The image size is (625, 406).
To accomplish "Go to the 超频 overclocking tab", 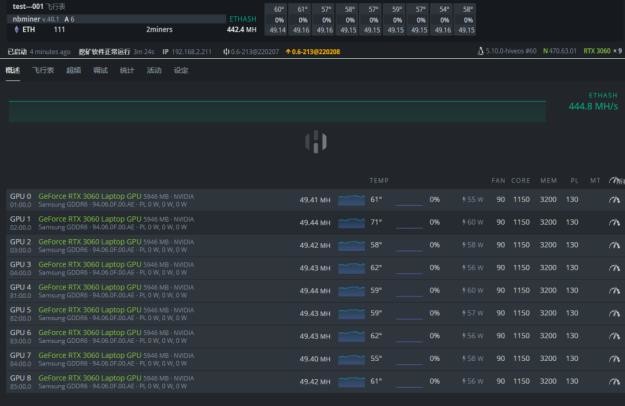I will (72, 71).
